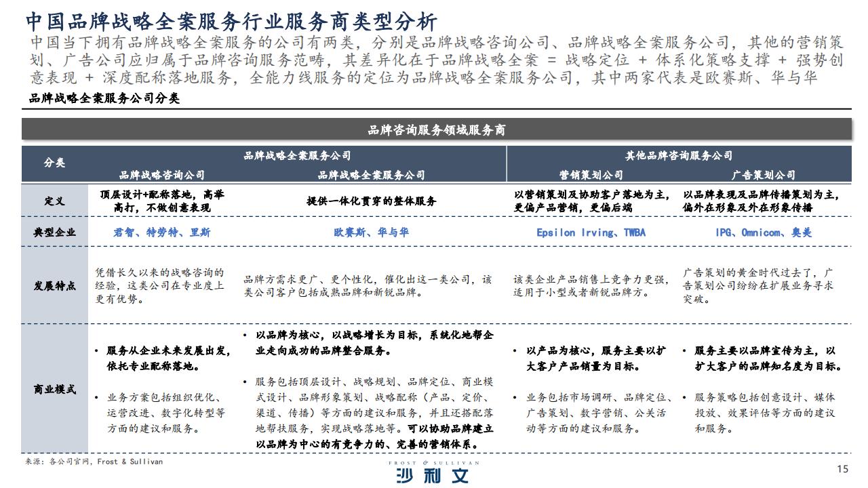Viewport: 868px width, 488px height.
Task: Click the text starting 广告策划的黄金时代过去了
Action: coord(759,285)
